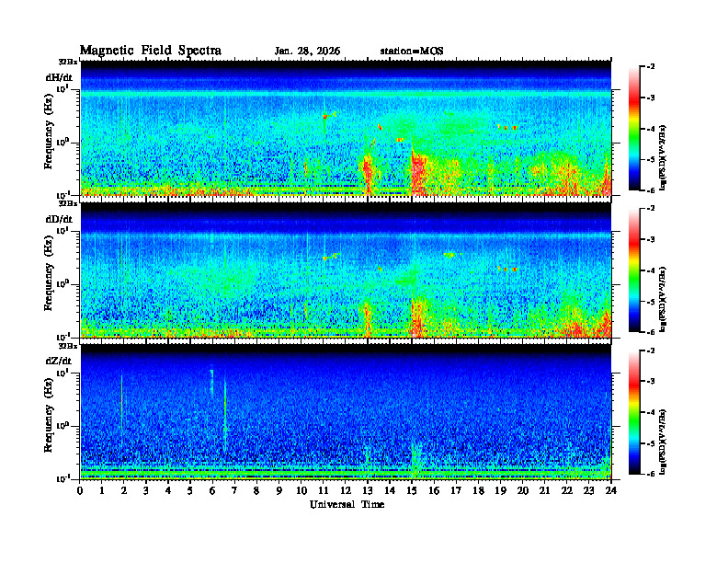Click the -4 tick on dD/dt color bar
728x563 pixels.
coord(651,270)
